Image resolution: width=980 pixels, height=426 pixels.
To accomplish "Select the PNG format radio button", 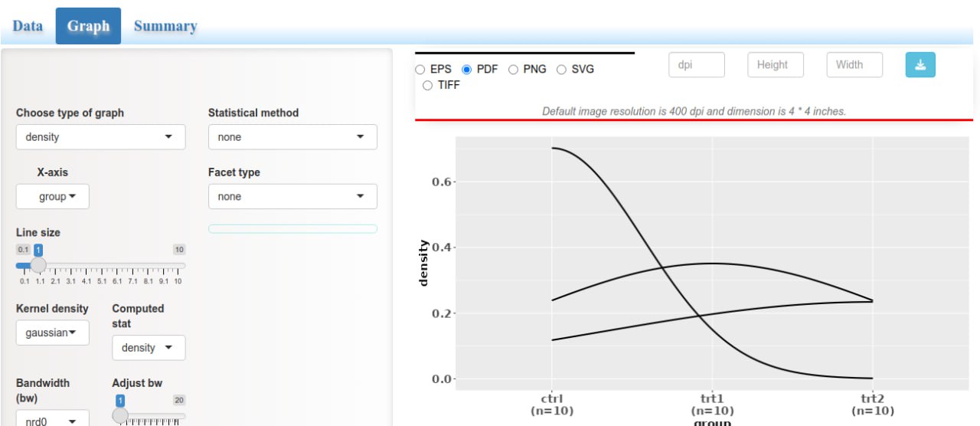I will (513, 70).
